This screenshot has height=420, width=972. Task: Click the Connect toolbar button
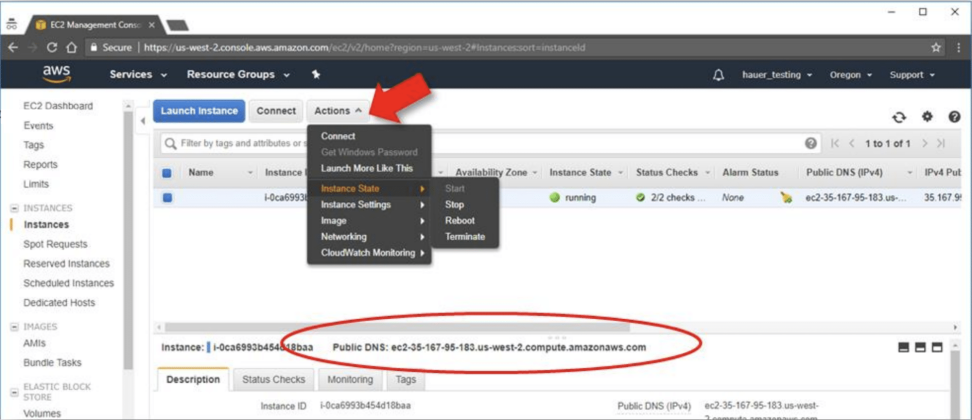pyautogui.click(x=276, y=111)
